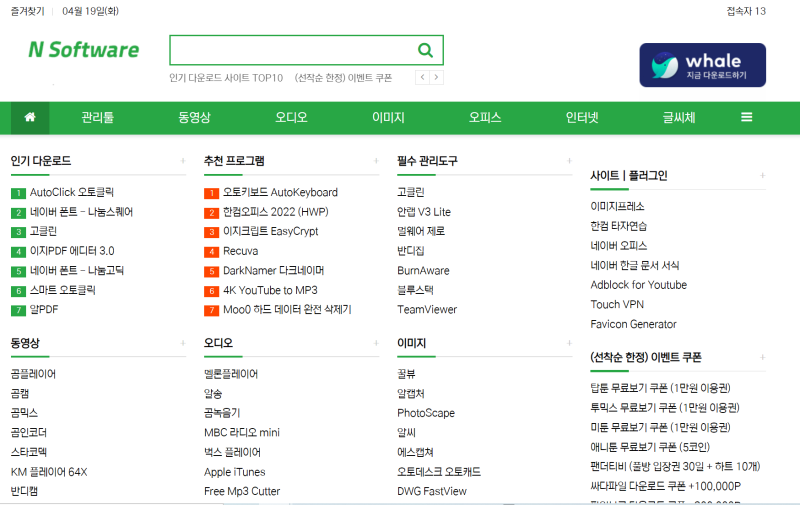
Task: Open 네이버 폰트 - 나눔스퀘어 link
Action: (81, 212)
